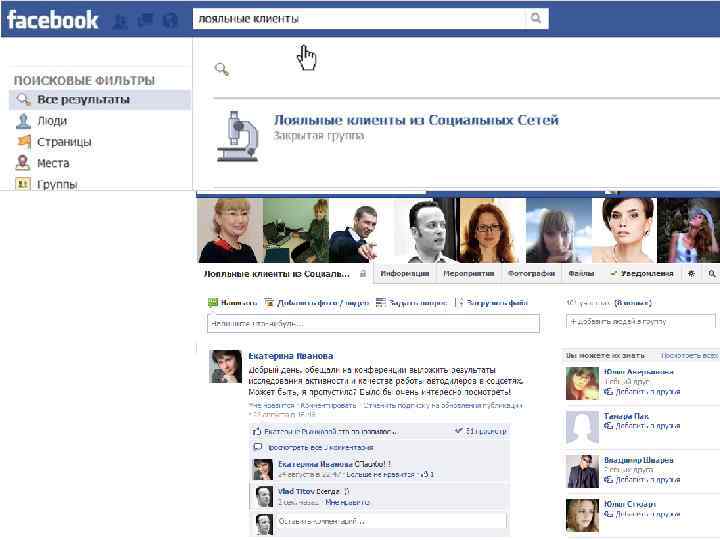The height and width of the screenshot is (540, 720).
Task: Click the thumbs-up likes line under post
Action: pyautogui.click(x=326, y=432)
